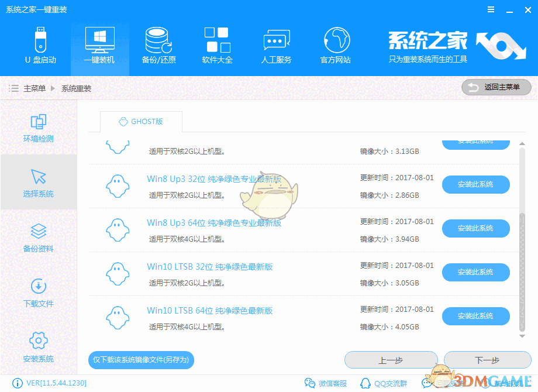Switch to the GHOST版 tab

[140, 122]
